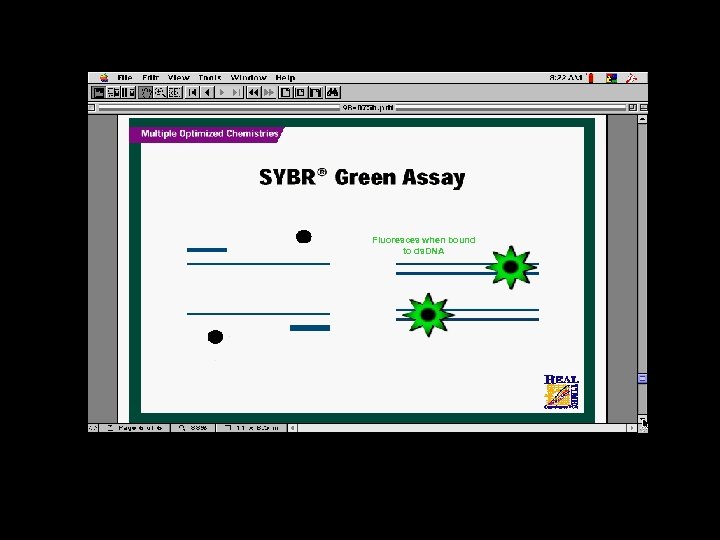Select the Hand tool

point(145,92)
